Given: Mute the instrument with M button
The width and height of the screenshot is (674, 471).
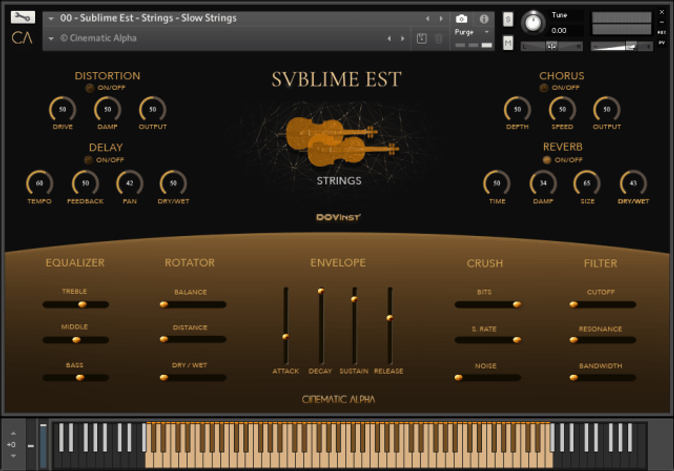Looking at the screenshot, I should (x=508, y=43).
